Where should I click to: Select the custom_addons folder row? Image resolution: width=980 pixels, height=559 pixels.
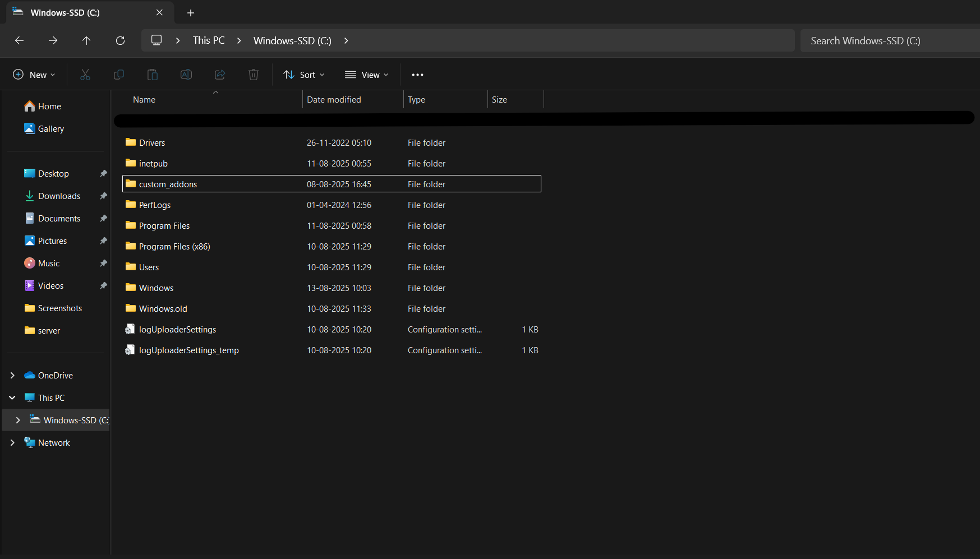point(332,184)
